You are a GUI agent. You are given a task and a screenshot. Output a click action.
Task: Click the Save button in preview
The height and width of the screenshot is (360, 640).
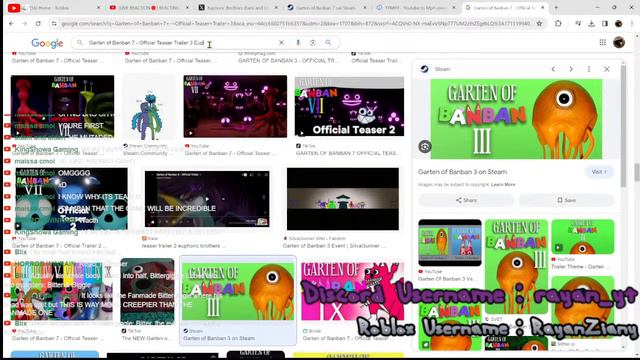click(x=567, y=200)
